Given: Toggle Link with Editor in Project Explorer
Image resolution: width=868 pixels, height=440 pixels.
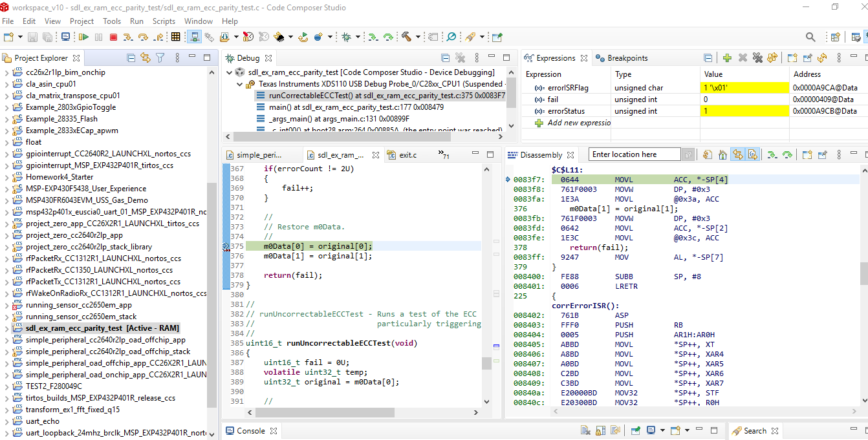Looking at the screenshot, I should click(146, 58).
